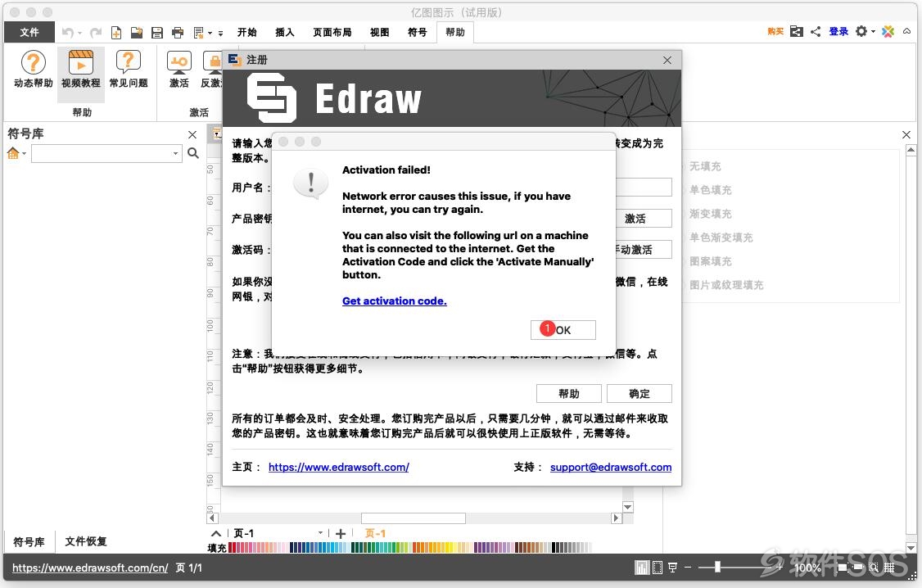Select 单色渐变填充 single color gradient option
922x588 pixels.
coord(721,237)
